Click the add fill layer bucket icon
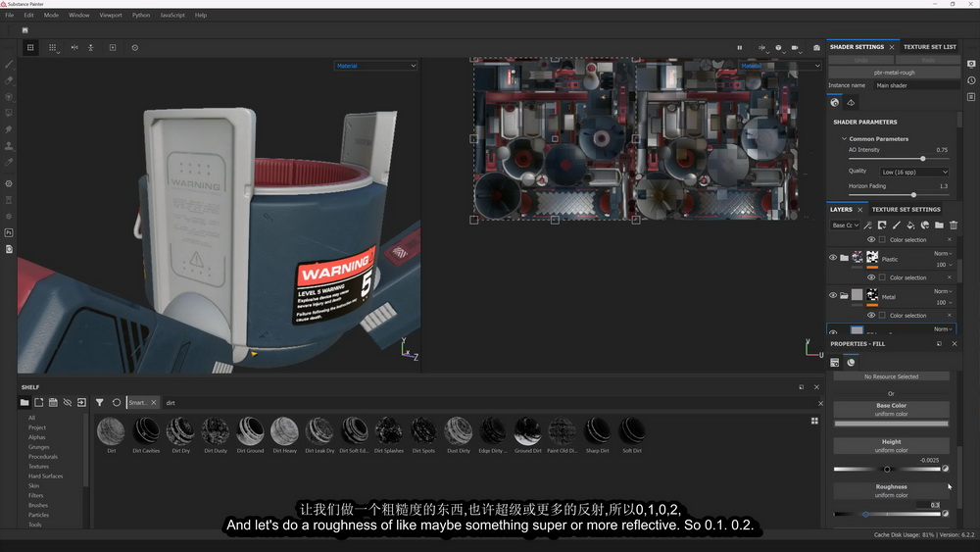980x552 pixels. [910, 226]
